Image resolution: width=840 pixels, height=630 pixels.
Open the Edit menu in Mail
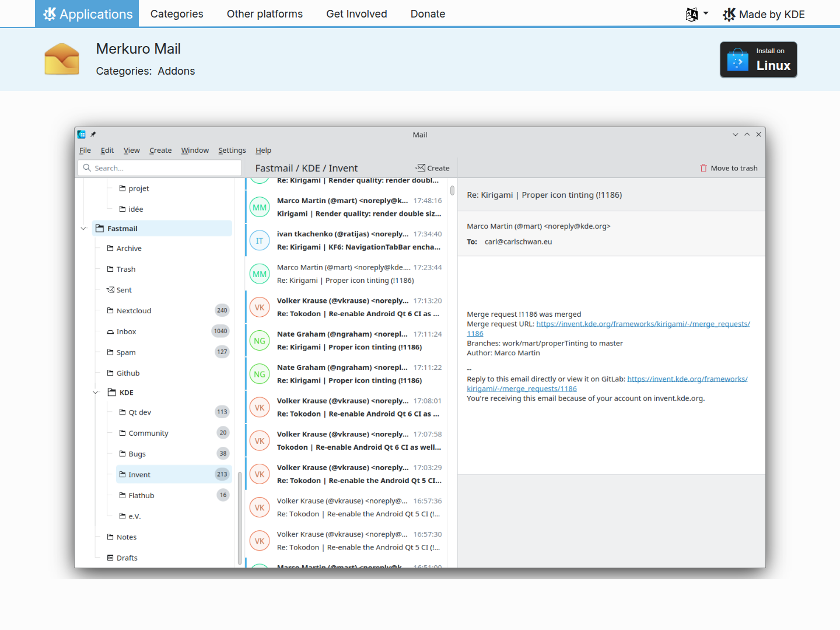click(x=107, y=150)
